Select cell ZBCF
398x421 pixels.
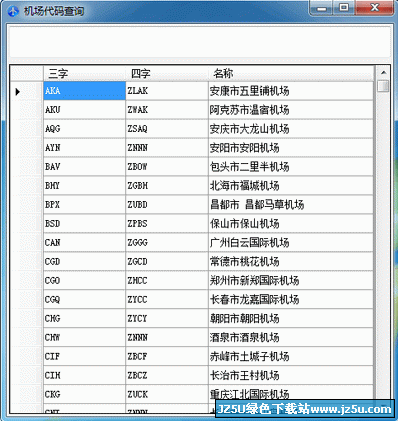(x=167, y=357)
